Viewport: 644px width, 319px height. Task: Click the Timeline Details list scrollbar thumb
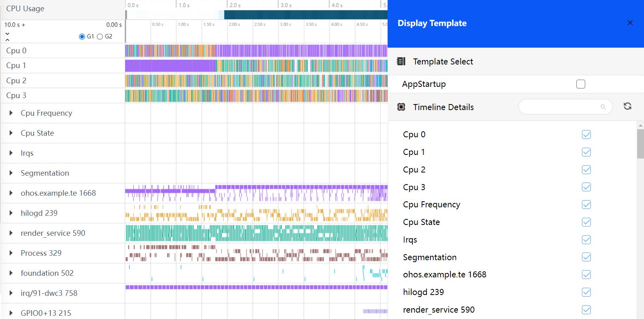pos(640,144)
